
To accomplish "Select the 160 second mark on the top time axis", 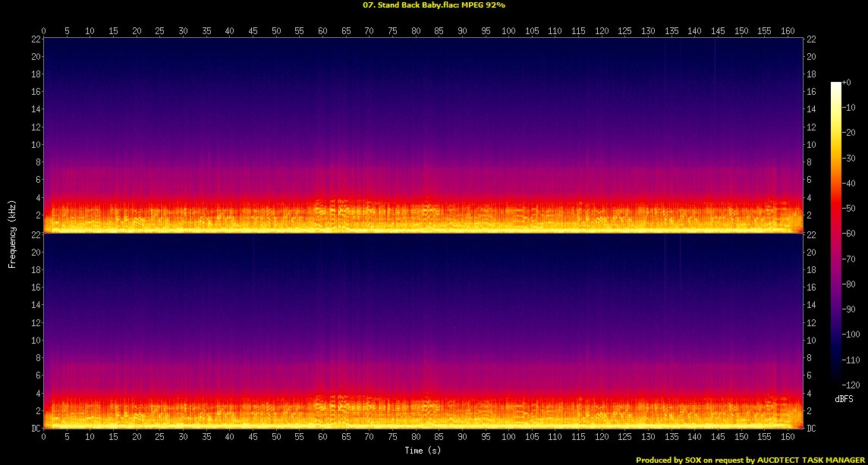I will pos(788,30).
